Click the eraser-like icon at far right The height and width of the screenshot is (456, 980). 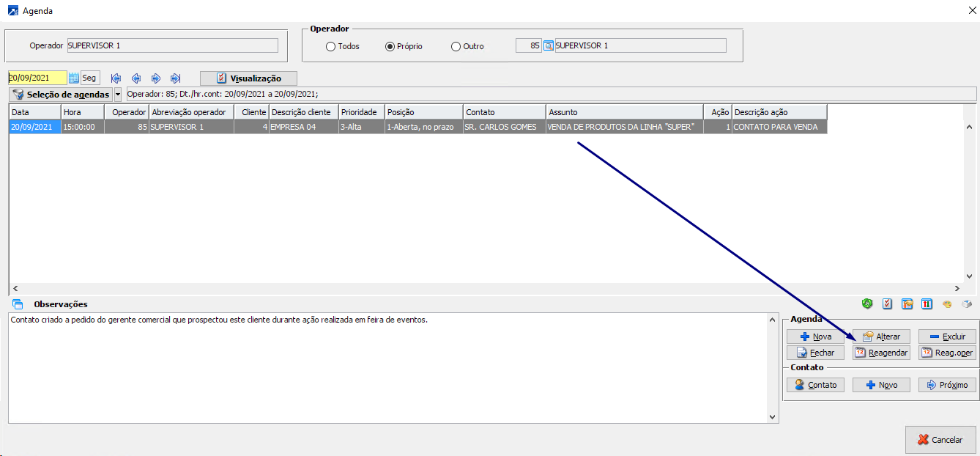coord(967,304)
